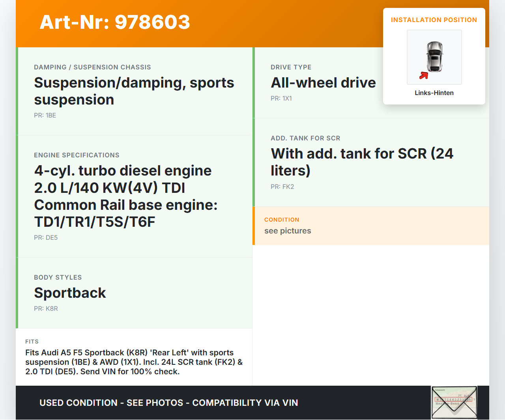
Task: Click the Engine Specifications label
Action: tap(77, 155)
